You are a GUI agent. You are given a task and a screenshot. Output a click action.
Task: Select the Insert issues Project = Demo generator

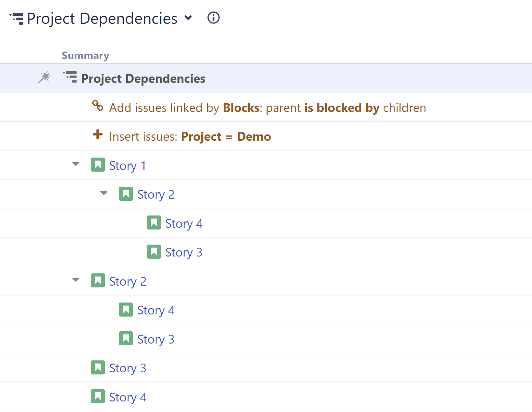pos(190,137)
